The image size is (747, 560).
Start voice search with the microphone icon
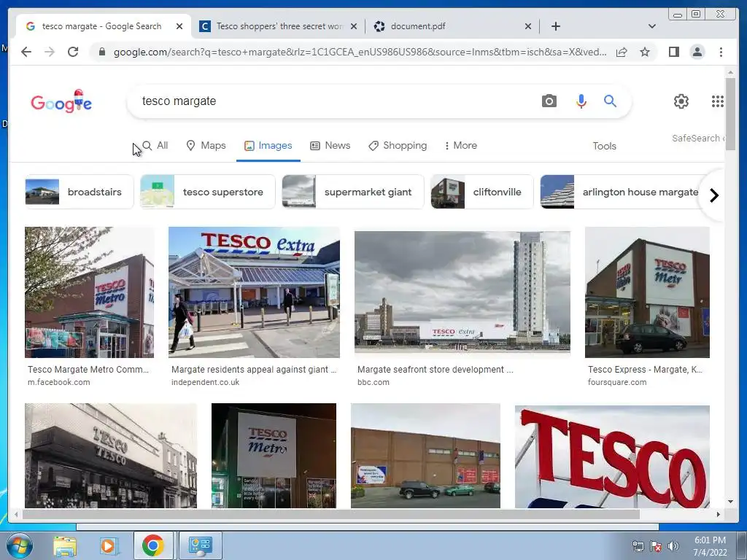(x=581, y=101)
